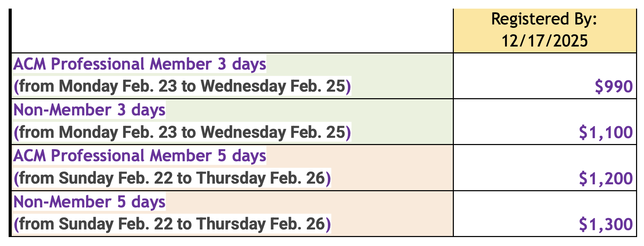The height and width of the screenshot is (246, 644).
Task: Click date range under Non-Member 3 days
Action: pos(182,132)
